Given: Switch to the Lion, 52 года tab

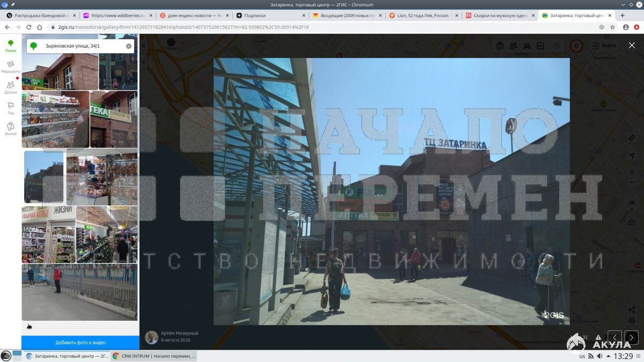Looking at the screenshot, I should [424, 16].
